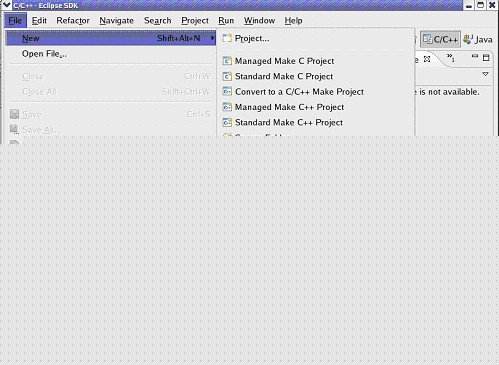The image size is (499, 365).
Task: Open the Navigate menu
Action: click(116, 21)
